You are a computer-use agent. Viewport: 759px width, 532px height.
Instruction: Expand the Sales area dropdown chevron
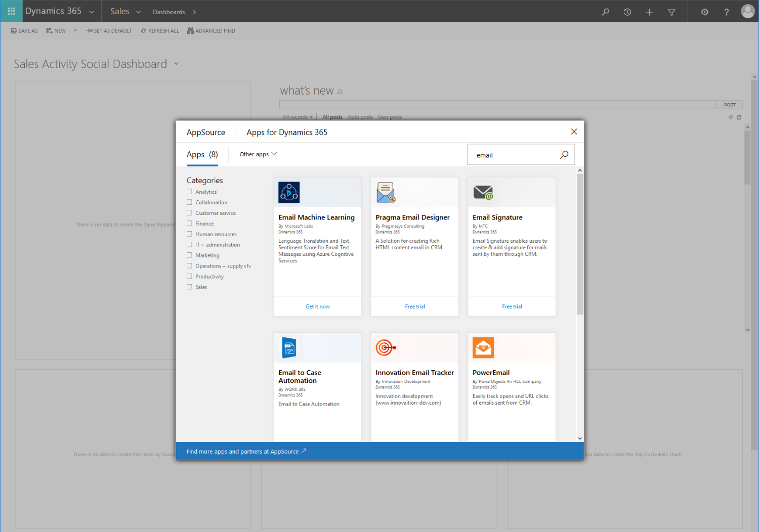(138, 12)
